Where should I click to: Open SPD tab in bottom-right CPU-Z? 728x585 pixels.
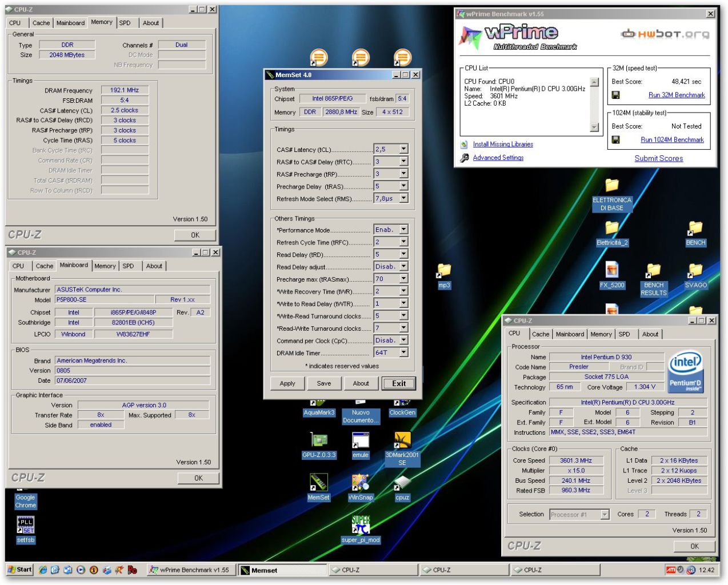pyautogui.click(x=625, y=335)
